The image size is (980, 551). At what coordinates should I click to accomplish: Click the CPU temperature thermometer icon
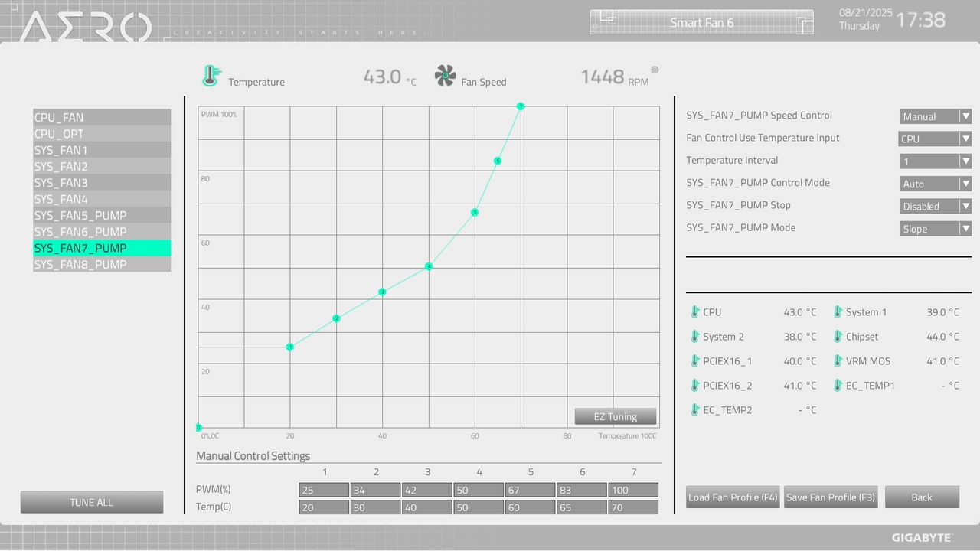tap(695, 312)
